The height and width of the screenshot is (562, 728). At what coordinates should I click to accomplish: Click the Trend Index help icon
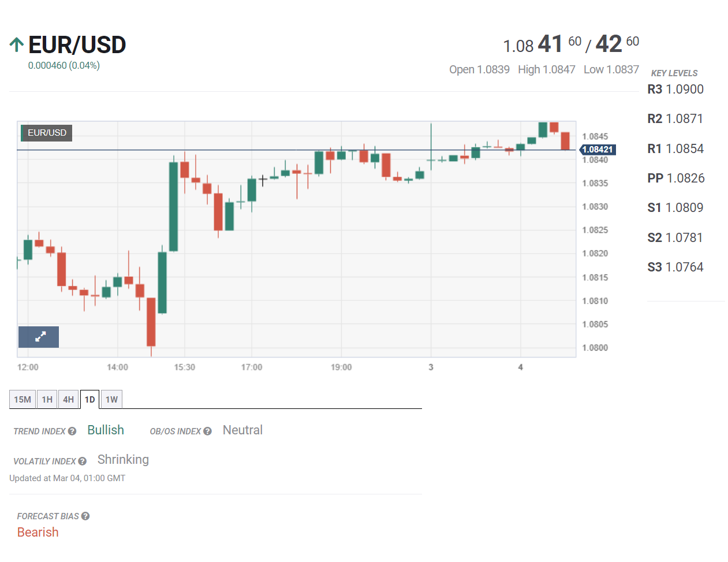click(72, 431)
